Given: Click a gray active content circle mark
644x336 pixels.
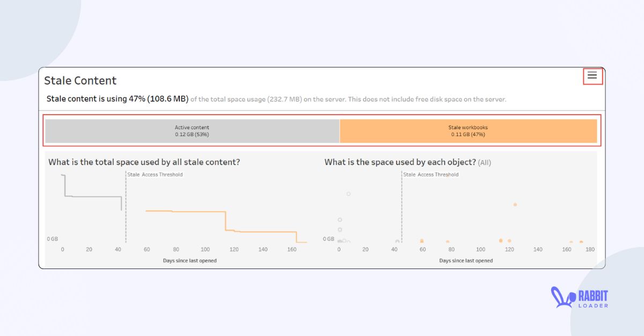Looking at the screenshot, I should click(x=339, y=219).
